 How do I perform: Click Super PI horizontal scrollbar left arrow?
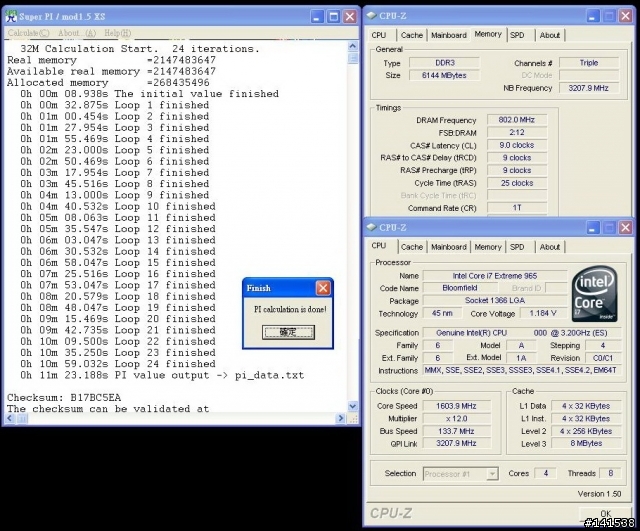point(10,418)
